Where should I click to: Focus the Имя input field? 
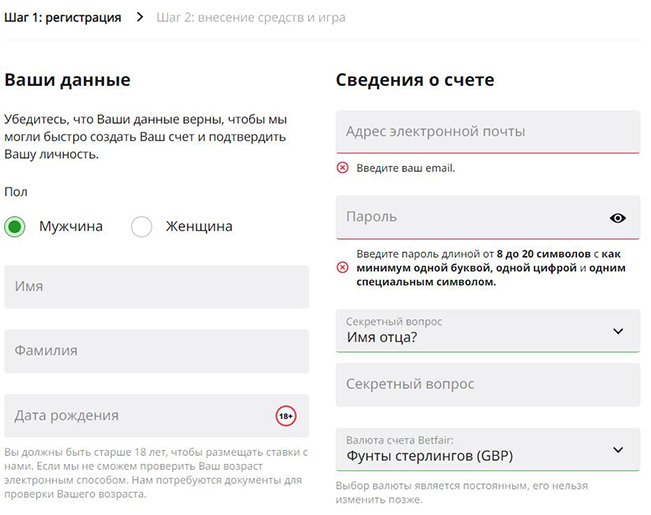pyautogui.click(x=156, y=287)
